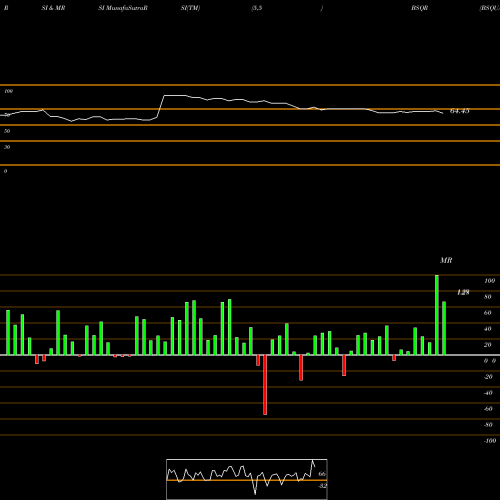Viewport: 500px width, 500px height.
Task: Click the '(5,5' parameter text in the header
Action: pyautogui.click(x=257, y=8)
